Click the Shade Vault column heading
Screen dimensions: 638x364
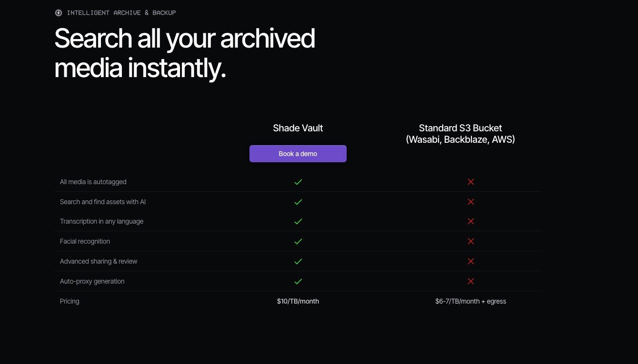pos(298,128)
